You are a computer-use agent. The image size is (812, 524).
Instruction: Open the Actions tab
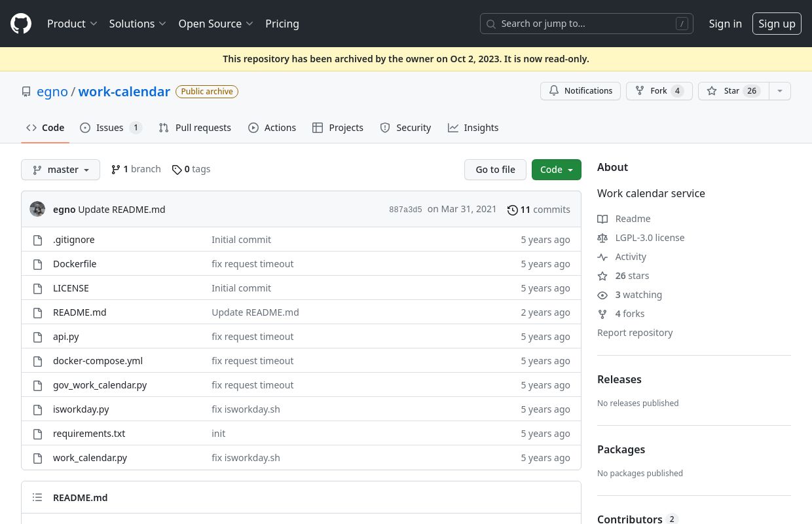(x=272, y=128)
